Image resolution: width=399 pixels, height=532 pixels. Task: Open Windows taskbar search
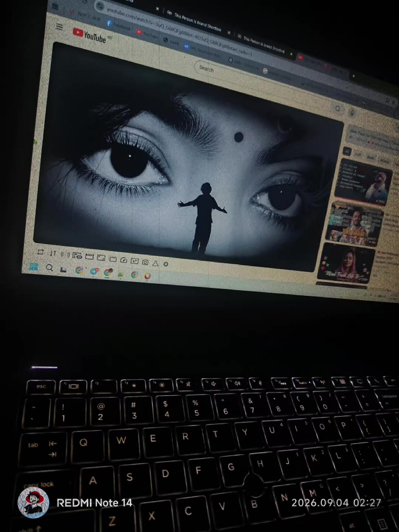point(49,268)
